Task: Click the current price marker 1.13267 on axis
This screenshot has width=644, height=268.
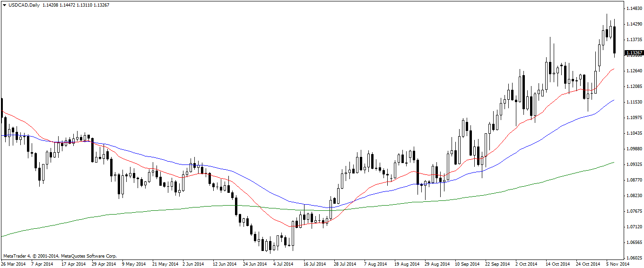Action: coord(634,53)
